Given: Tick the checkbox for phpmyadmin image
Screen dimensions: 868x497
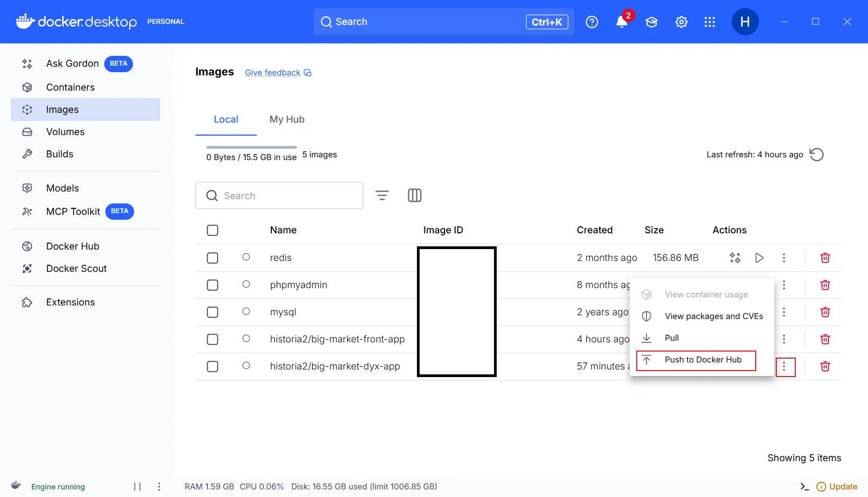Looking at the screenshot, I should [x=213, y=285].
